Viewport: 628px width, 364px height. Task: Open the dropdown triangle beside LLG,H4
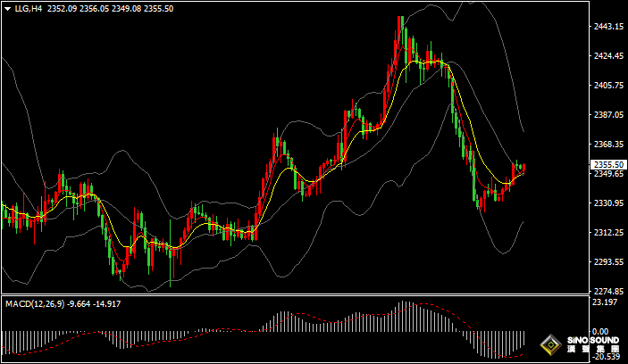7,9
